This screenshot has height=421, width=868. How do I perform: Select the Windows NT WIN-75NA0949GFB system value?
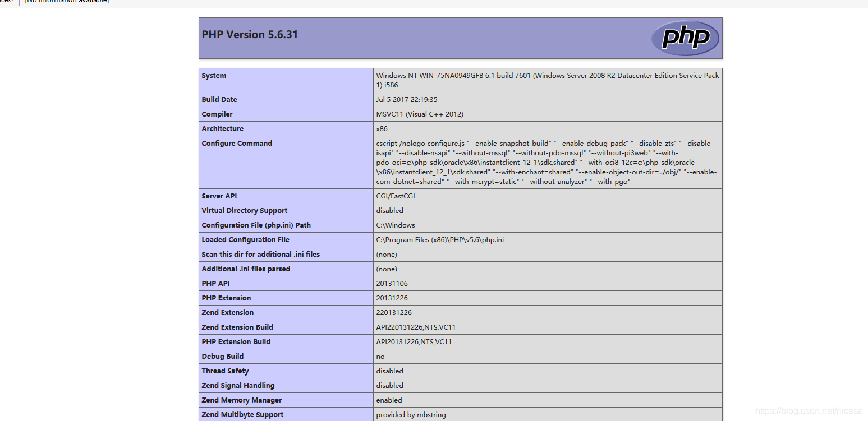547,80
